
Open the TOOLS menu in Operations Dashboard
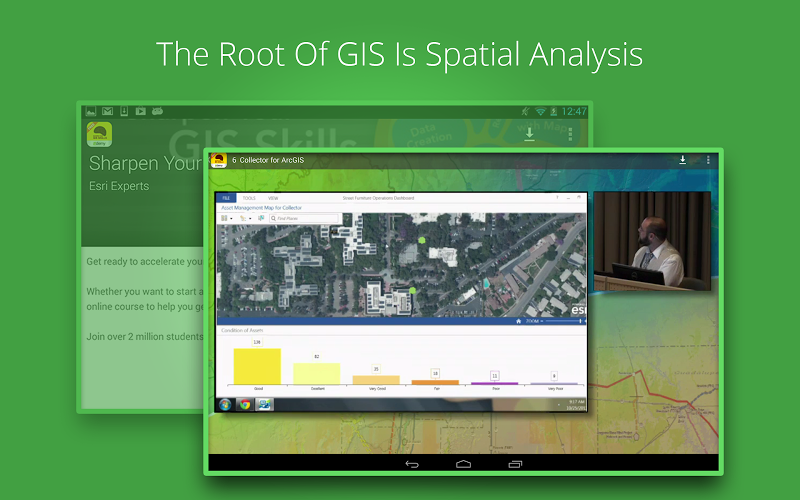(x=249, y=198)
